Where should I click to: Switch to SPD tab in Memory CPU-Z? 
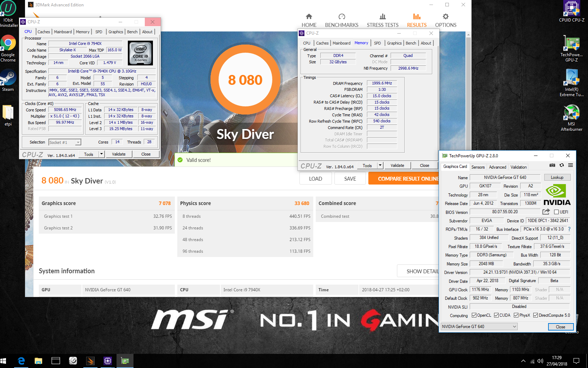[378, 43]
